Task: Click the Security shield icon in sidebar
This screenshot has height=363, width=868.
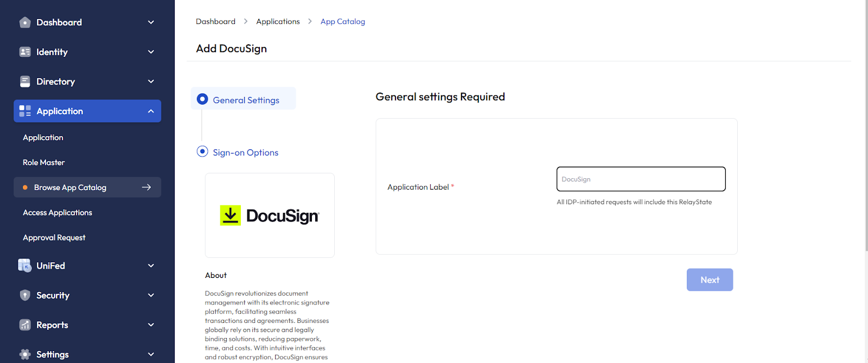Action: coord(25,295)
